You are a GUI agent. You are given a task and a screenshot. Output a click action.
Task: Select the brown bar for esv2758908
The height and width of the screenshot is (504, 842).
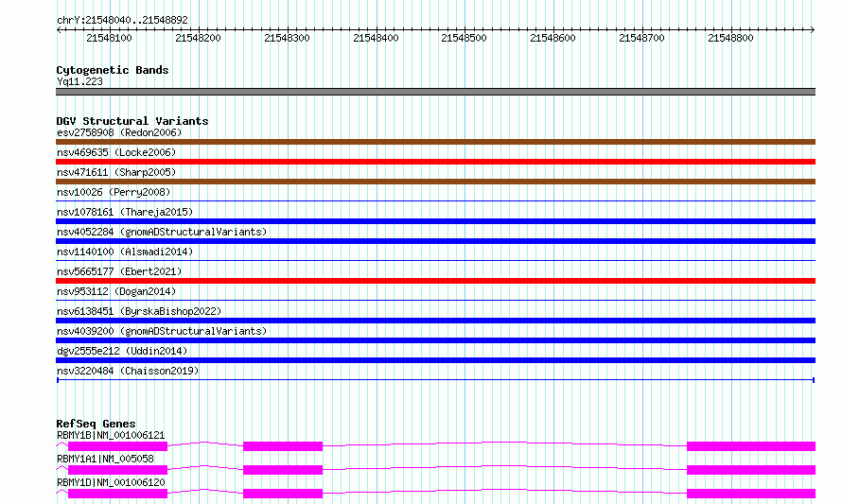point(435,142)
